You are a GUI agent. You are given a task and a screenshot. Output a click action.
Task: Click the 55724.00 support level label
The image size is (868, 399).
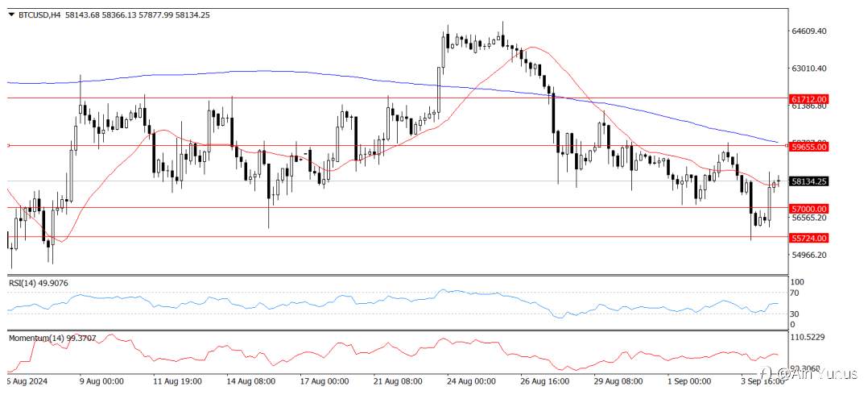pos(809,238)
